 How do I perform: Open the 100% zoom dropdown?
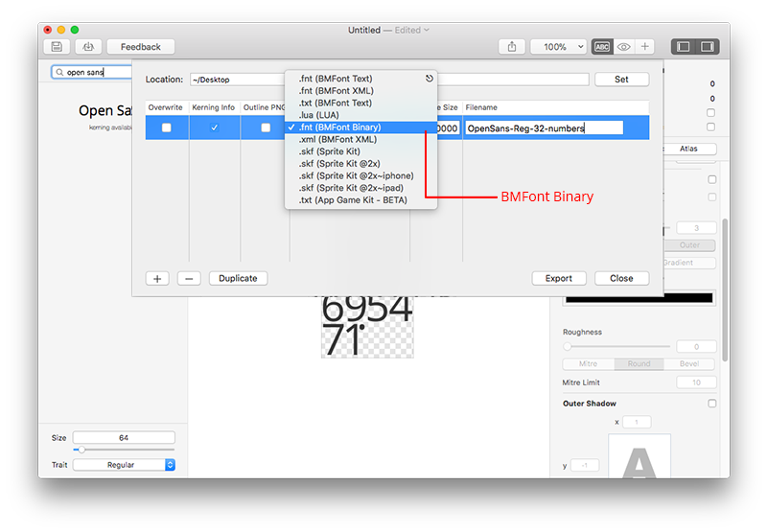tap(559, 47)
